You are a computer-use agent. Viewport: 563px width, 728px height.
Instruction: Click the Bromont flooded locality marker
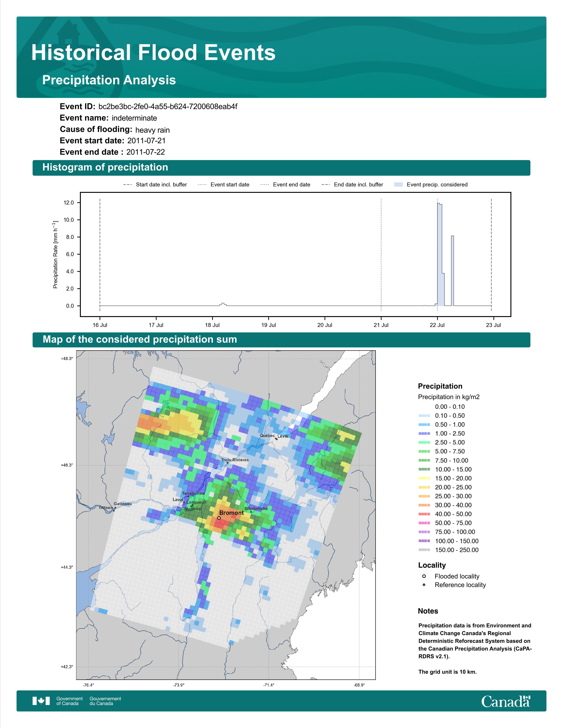[x=219, y=518]
